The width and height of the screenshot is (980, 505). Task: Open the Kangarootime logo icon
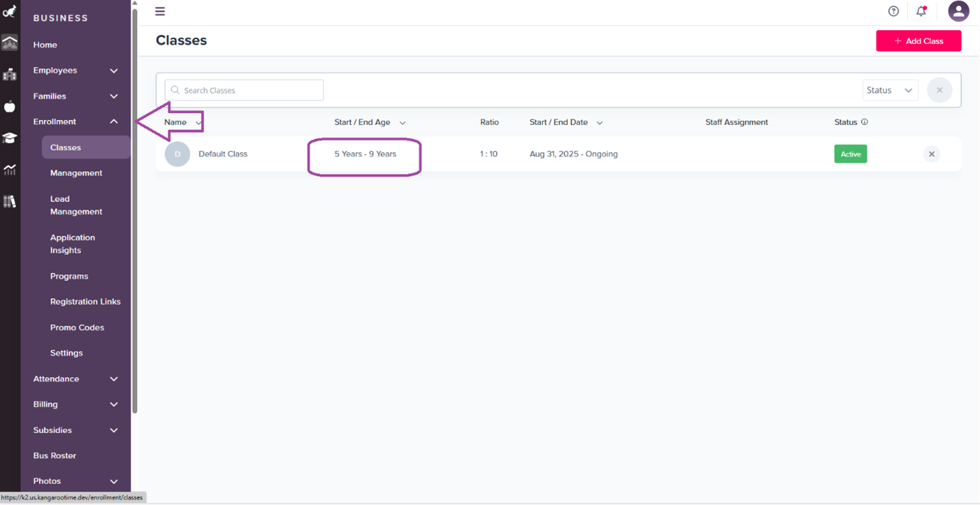[x=10, y=11]
